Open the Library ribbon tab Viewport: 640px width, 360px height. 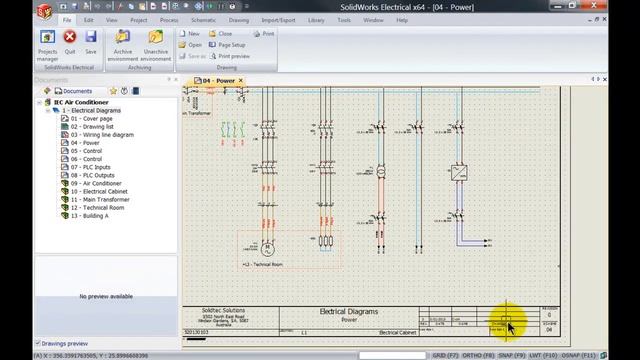point(316,20)
